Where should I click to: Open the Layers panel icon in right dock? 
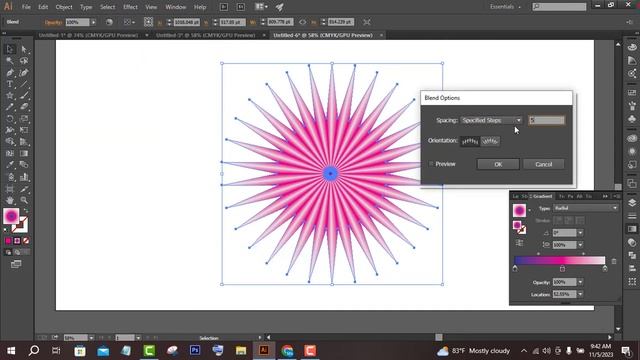tap(632, 203)
